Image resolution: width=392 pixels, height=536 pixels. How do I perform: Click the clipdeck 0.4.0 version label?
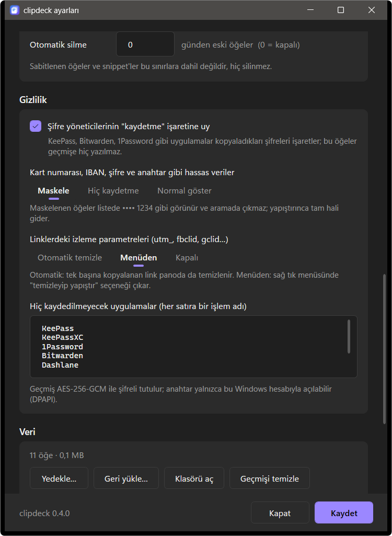(44, 513)
